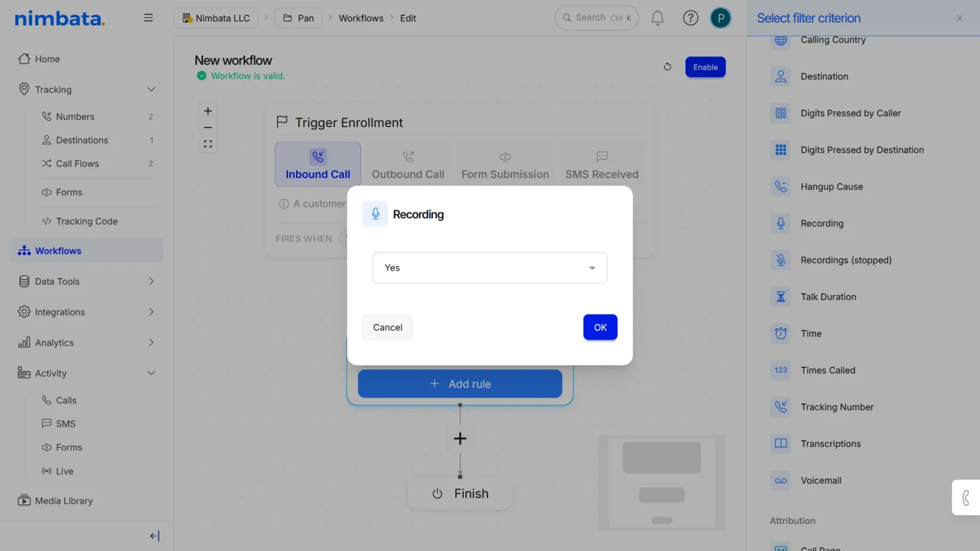The height and width of the screenshot is (551, 980).
Task: Click the Enable workflow button
Action: coord(706,67)
